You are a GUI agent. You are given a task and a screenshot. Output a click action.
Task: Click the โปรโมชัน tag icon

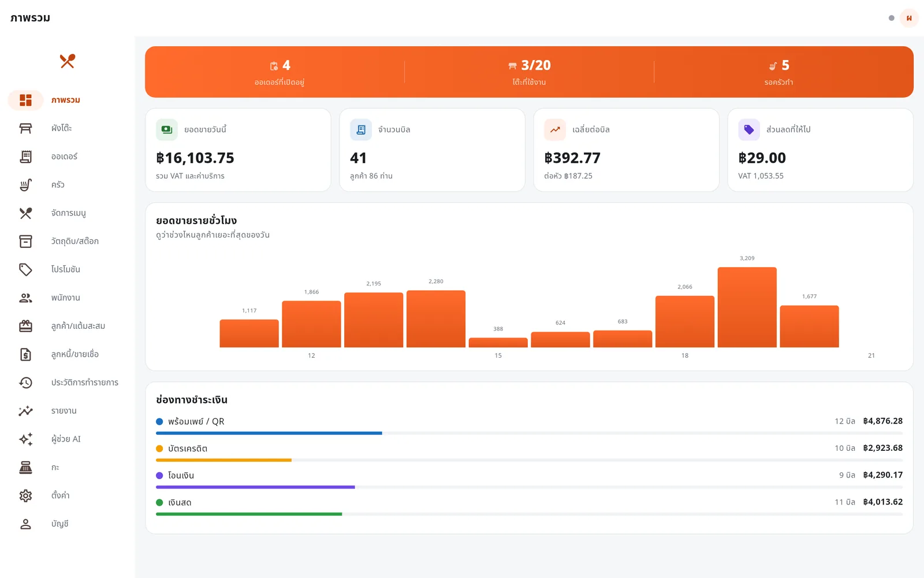[x=25, y=269]
